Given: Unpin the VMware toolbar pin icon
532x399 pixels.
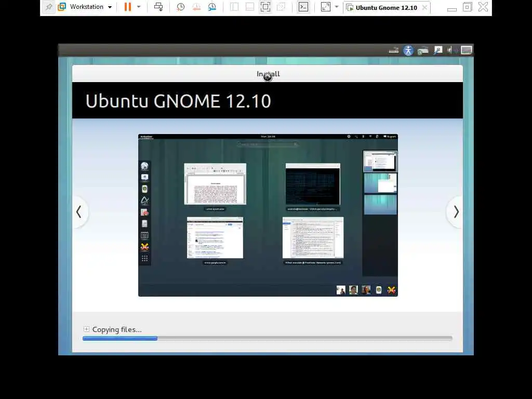Looking at the screenshot, I should [49, 7].
